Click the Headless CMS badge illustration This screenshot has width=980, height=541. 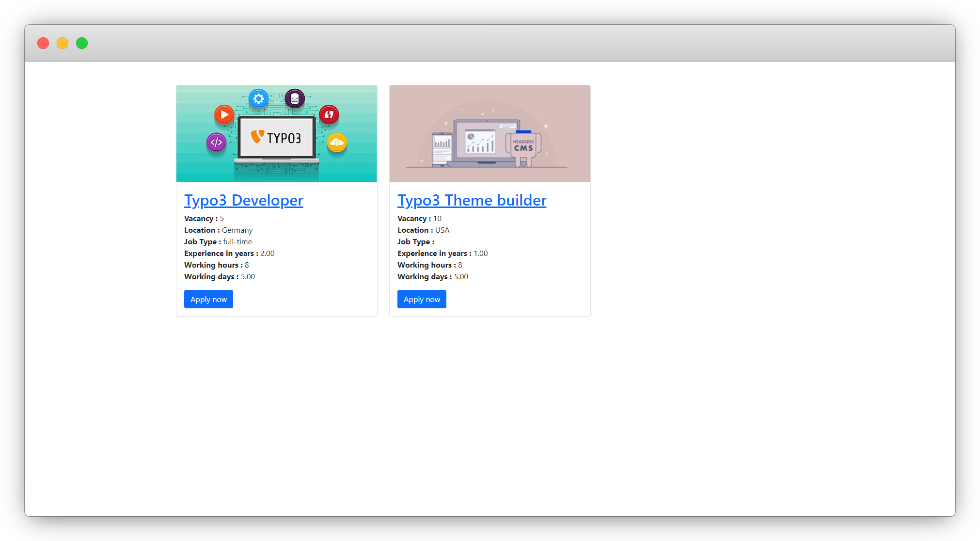pos(523,145)
